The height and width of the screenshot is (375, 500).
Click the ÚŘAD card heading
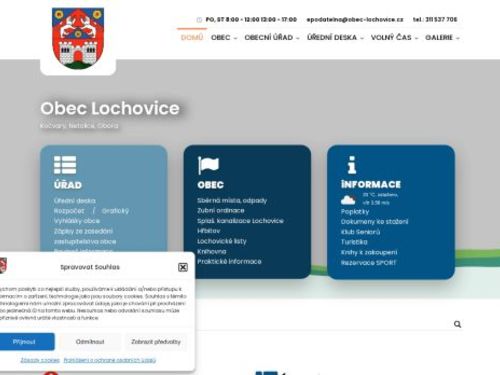pos(68,185)
